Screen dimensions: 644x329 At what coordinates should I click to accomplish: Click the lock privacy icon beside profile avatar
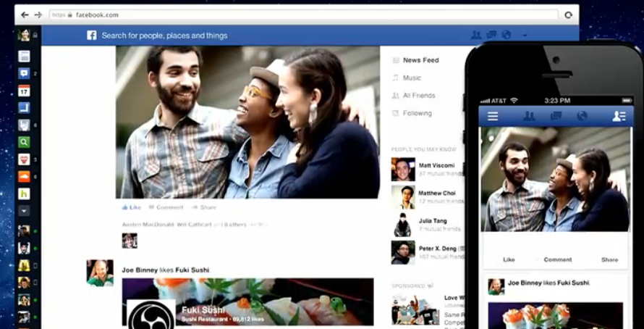pos(35,36)
